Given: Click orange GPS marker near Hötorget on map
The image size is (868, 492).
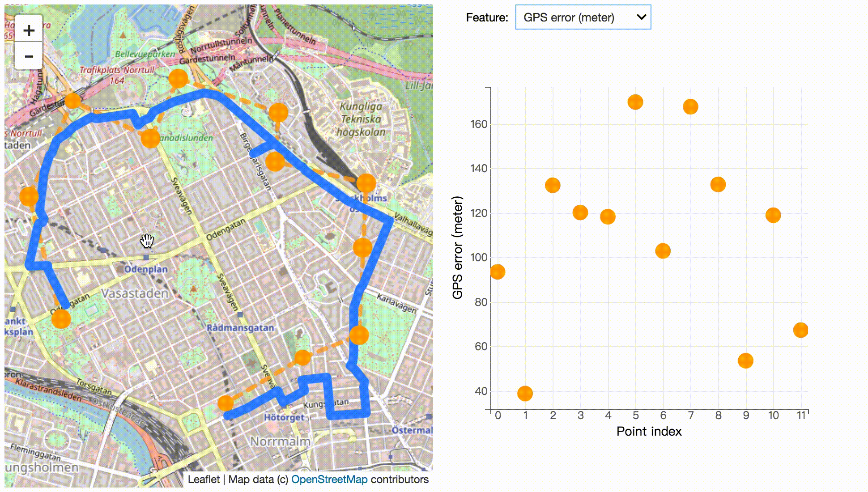Looking at the screenshot, I should click(226, 403).
